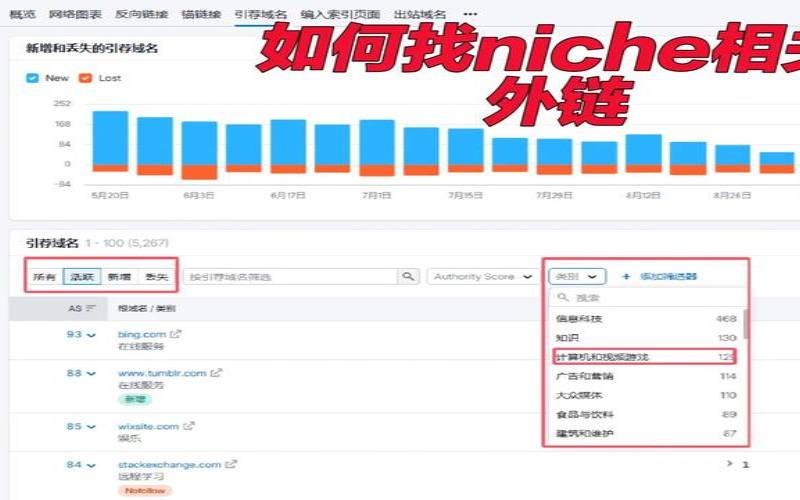Image resolution: width=800 pixels, height=500 pixels.
Task: Switch to the 编入索引页面 tab
Action: pyautogui.click(x=340, y=14)
